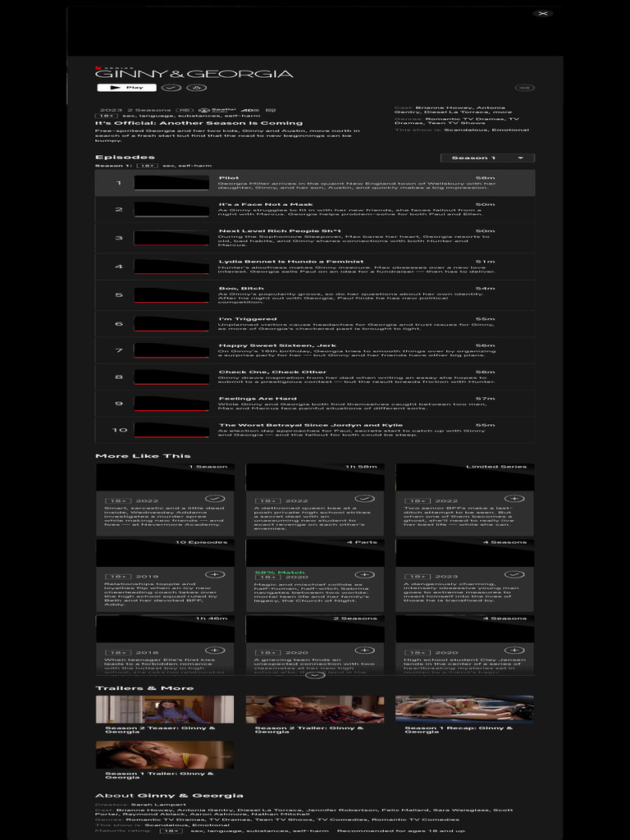
Task: Open the '1 Season' similar title card
Action: 165,500
